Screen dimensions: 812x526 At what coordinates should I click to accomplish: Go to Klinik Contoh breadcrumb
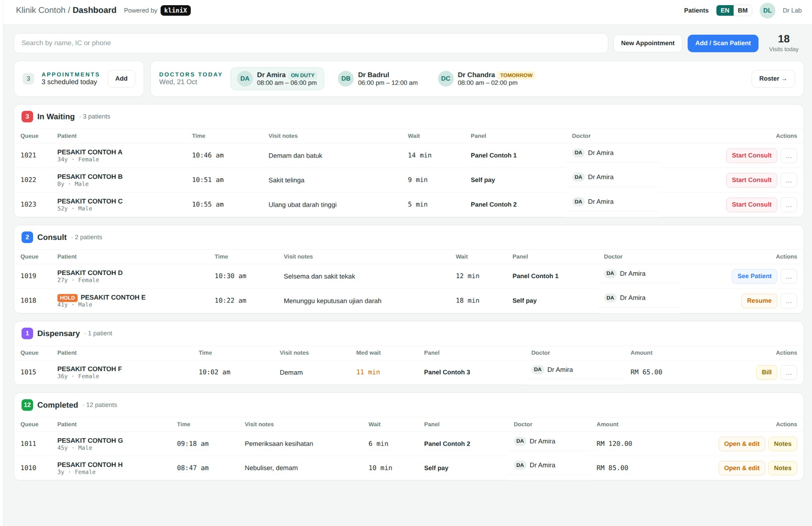(x=41, y=10)
